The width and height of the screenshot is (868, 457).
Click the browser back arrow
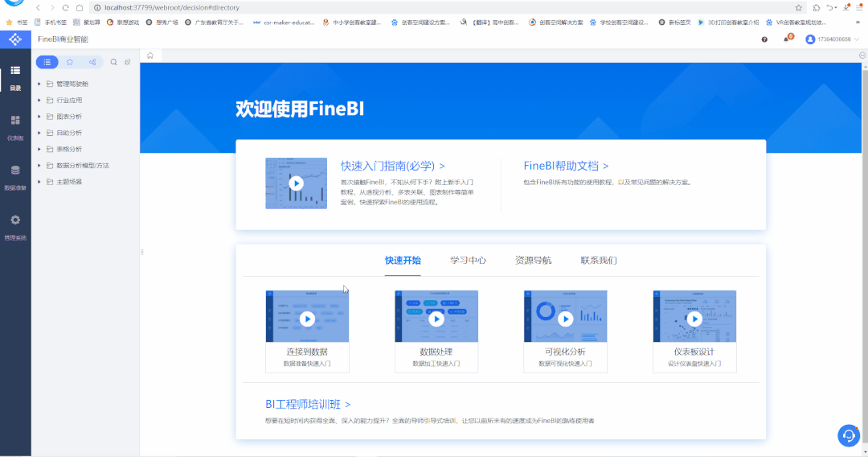[x=39, y=8]
